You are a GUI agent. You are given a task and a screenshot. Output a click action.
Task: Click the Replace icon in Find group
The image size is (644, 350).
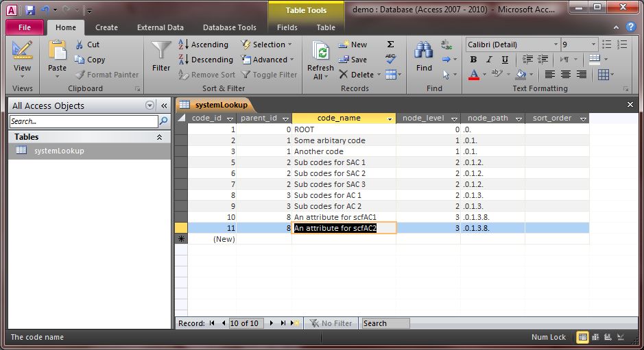coord(446,45)
